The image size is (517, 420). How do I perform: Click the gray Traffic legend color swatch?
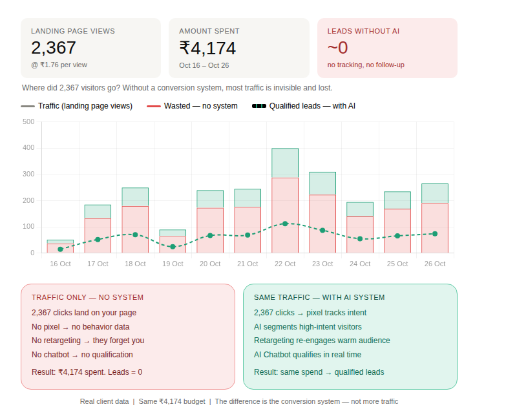(x=28, y=106)
